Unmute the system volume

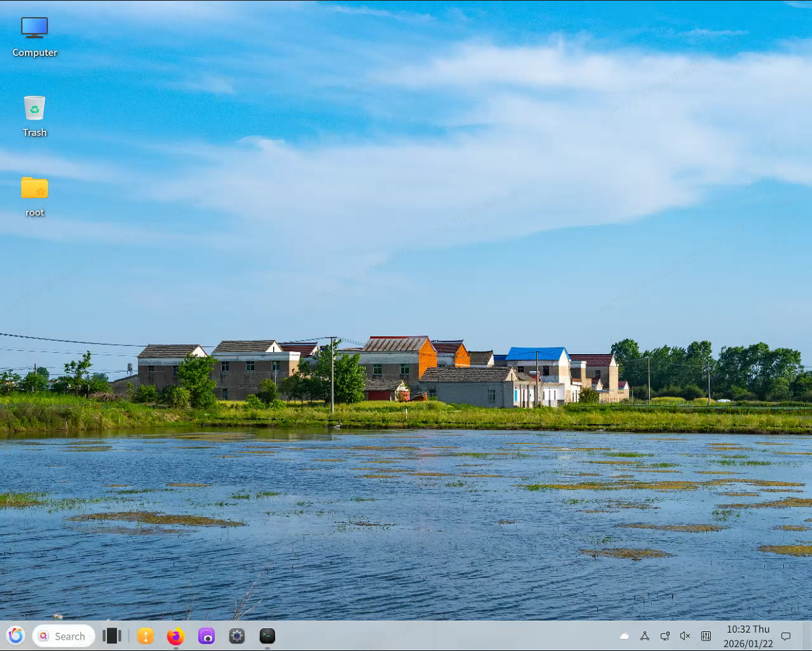[x=685, y=636]
